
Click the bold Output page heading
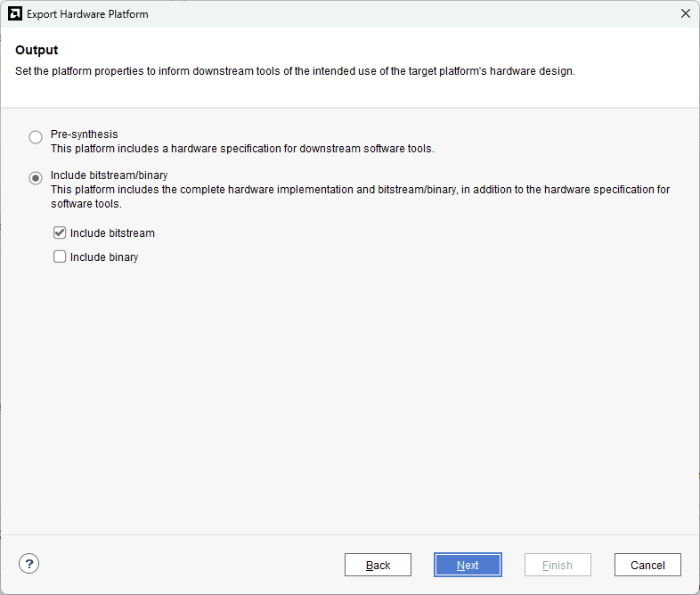(37, 51)
